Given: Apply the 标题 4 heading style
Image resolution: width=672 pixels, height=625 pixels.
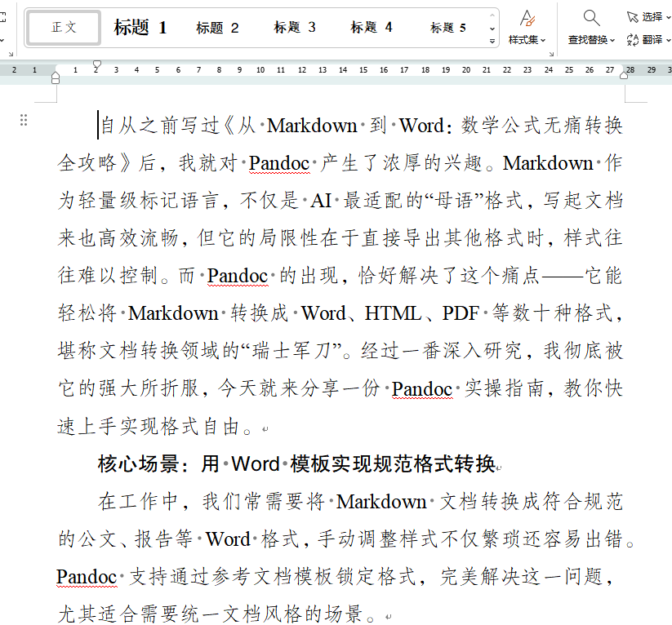Looking at the screenshot, I should click(x=372, y=28).
